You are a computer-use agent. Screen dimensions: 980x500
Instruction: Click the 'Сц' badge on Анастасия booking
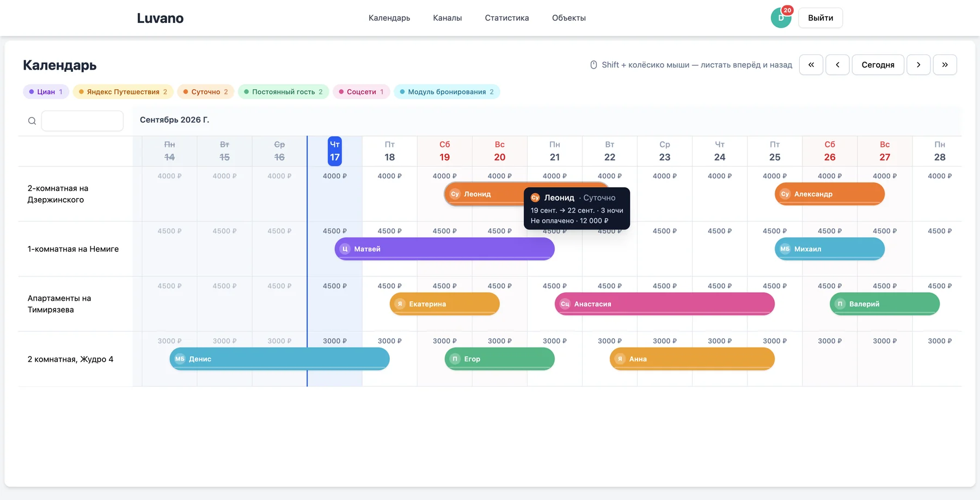point(565,304)
